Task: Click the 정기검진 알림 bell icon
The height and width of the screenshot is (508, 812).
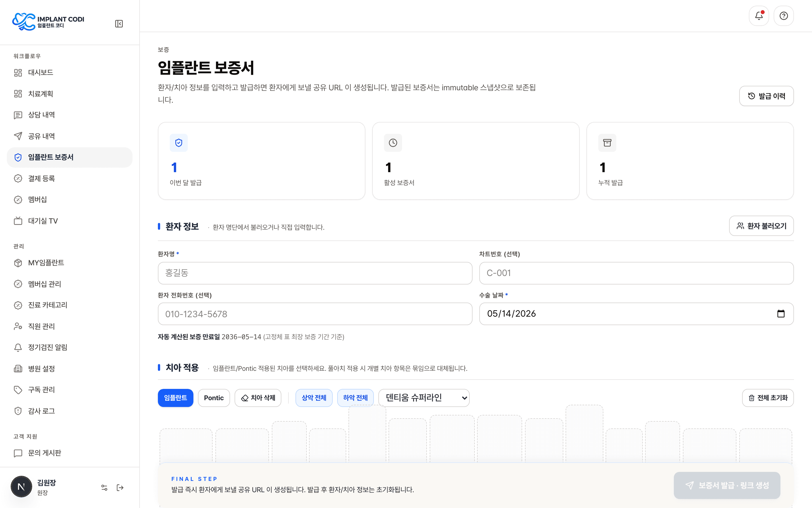Action: pos(18,347)
